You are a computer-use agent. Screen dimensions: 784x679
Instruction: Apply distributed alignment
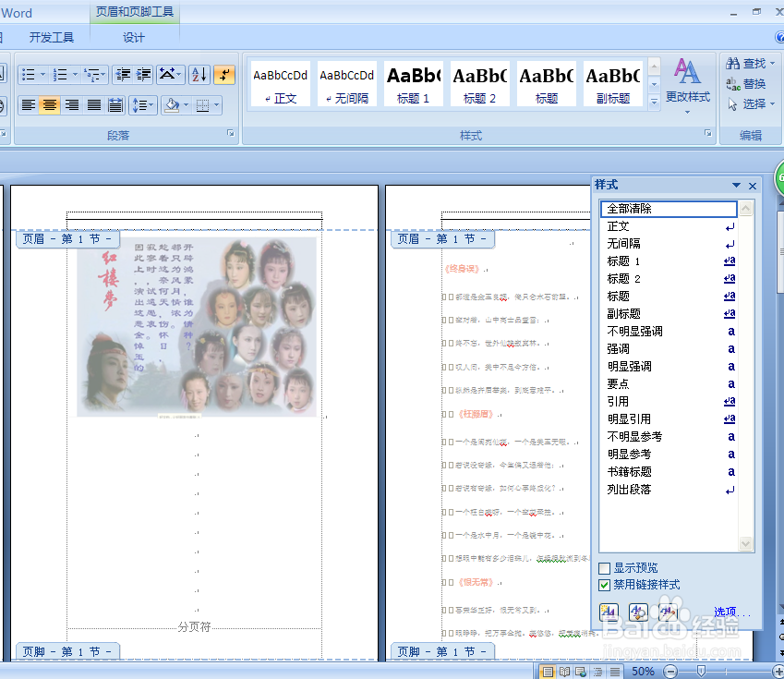point(115,105)
